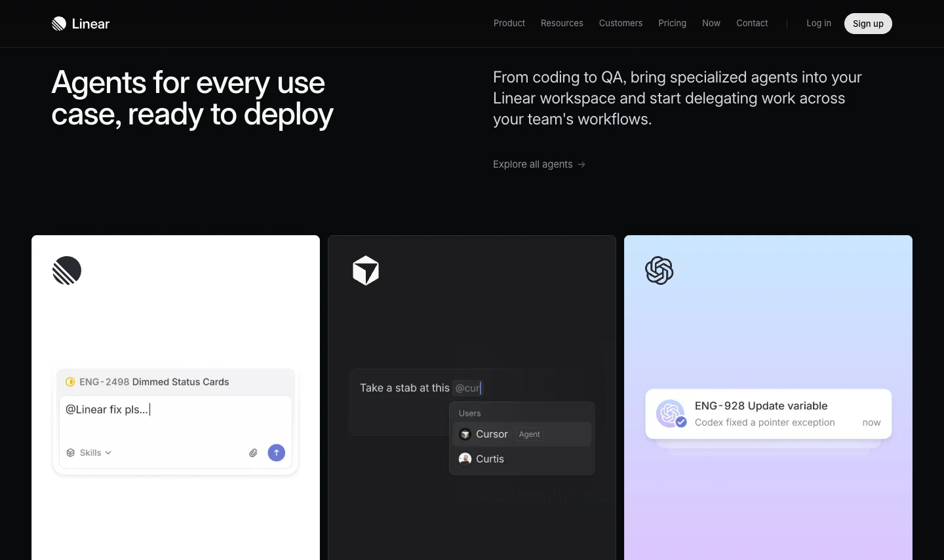Go to Customers page
The height and width of the screenshot is (560, 944).
(x=621, y=23)
